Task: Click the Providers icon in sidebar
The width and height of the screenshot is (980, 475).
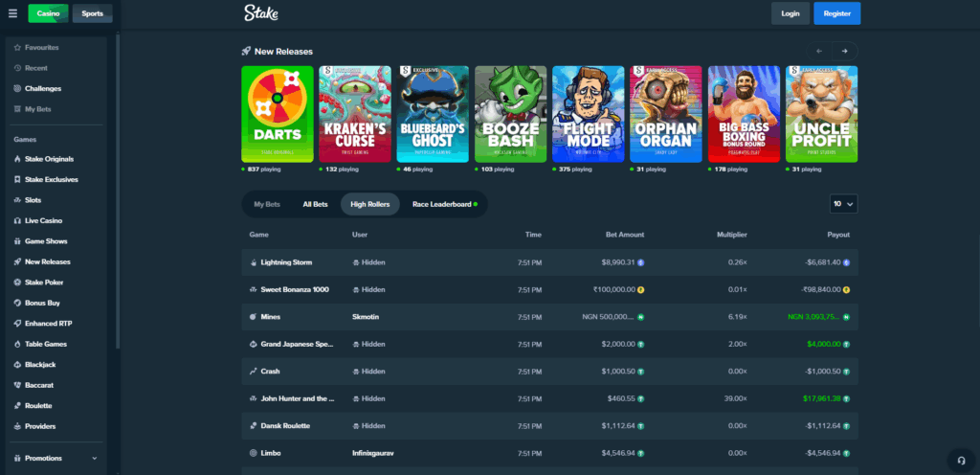Action: tap(17, 426)
